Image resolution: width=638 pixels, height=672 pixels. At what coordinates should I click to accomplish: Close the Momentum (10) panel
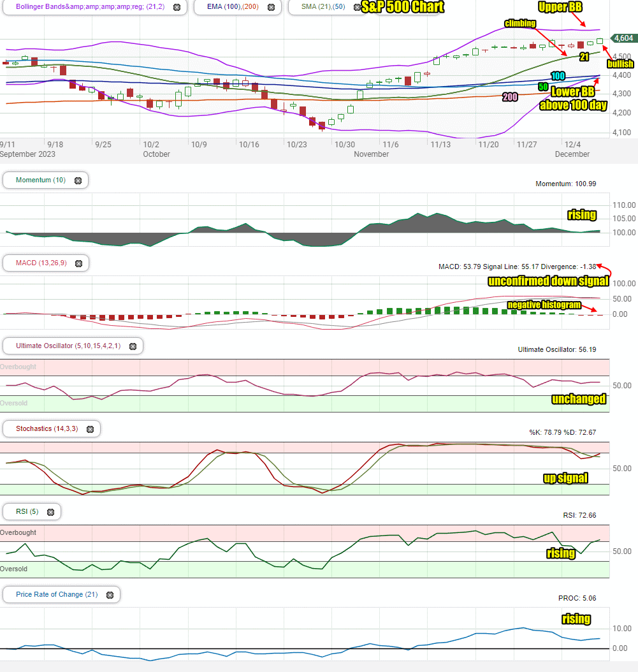pyautogui.click(x=78, y=180)
